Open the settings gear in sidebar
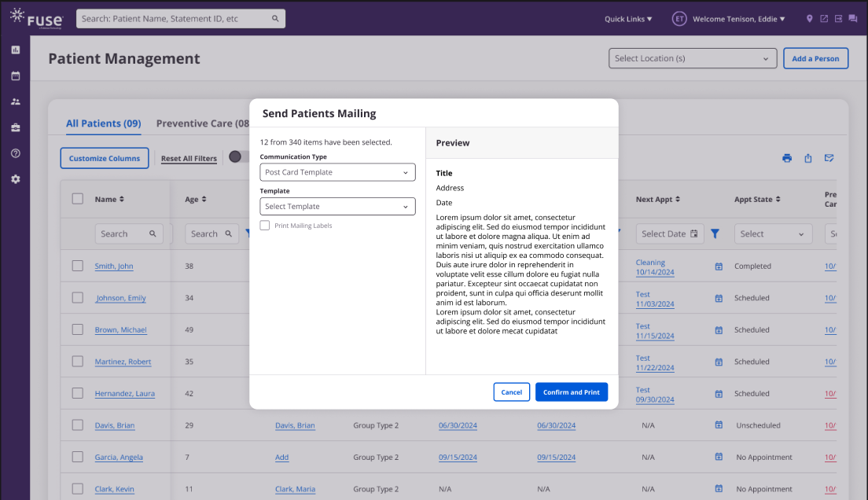Viewport: 868px width, 500px height. coord(15,179)
